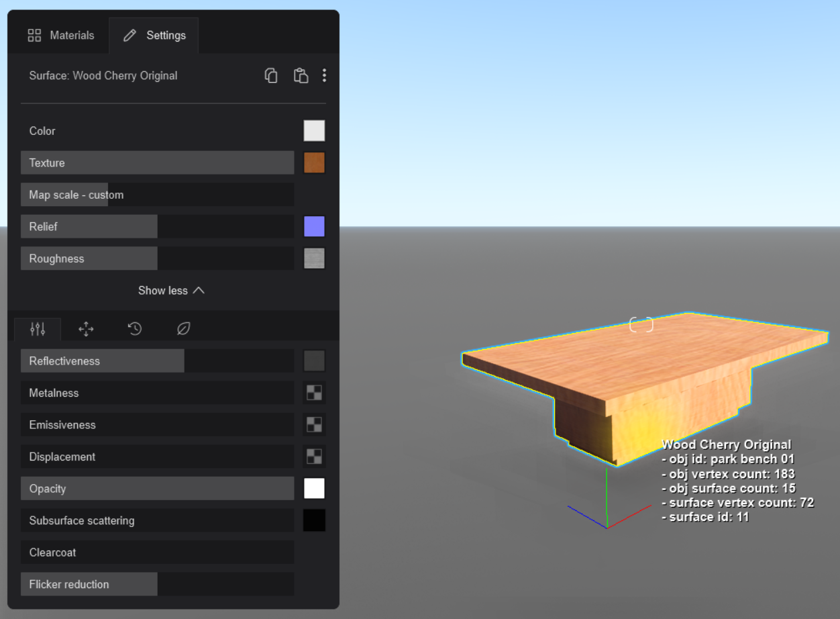Screen dimensions: 840x619
Task: Open the history clock sub-tab
Action: click(135, 329)
